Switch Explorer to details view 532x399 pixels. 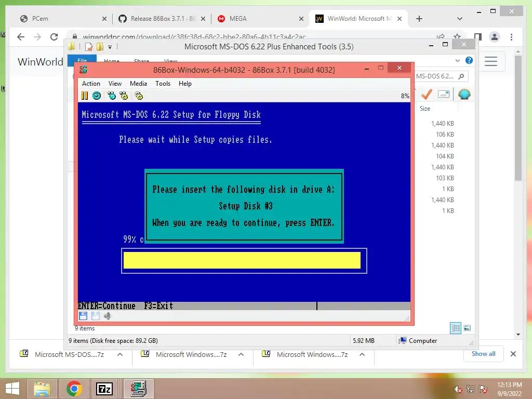(456, 328)
